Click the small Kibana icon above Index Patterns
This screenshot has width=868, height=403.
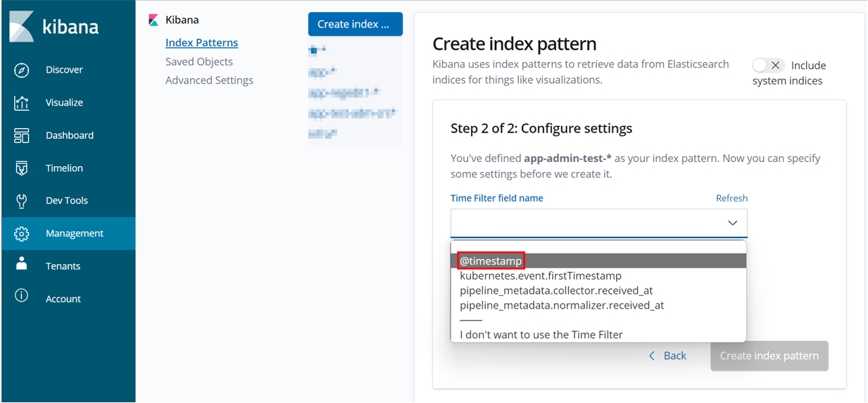tap(153, 20)
